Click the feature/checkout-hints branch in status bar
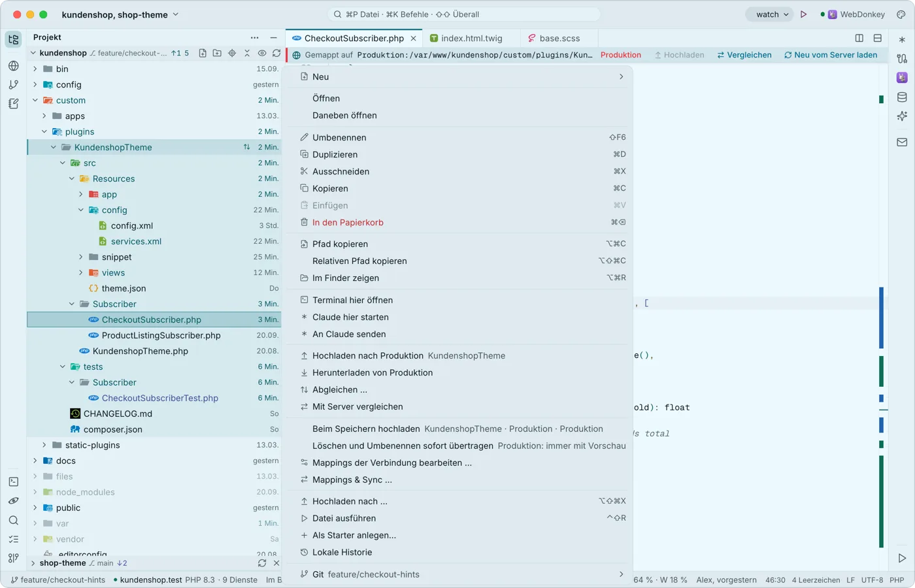Screen dimensions: 915x588 click(x=58, y=580)
